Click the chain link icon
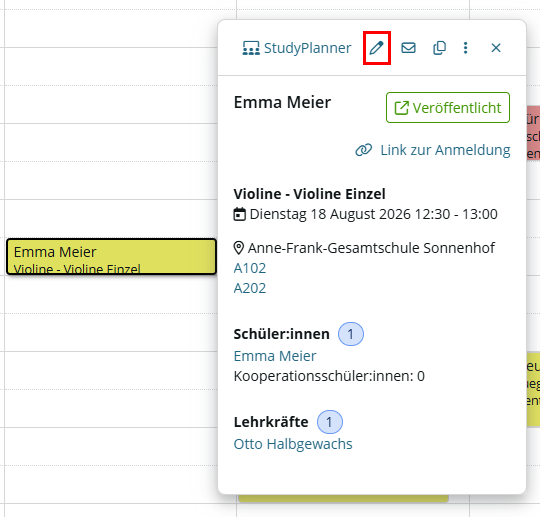Screen dimensions: 540x517 point(364,150)
